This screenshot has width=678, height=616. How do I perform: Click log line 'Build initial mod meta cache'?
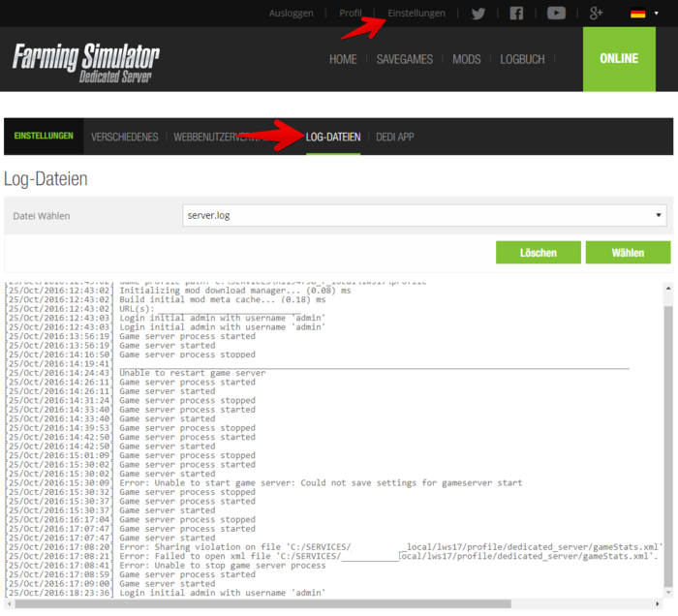[x=223, y=299]
